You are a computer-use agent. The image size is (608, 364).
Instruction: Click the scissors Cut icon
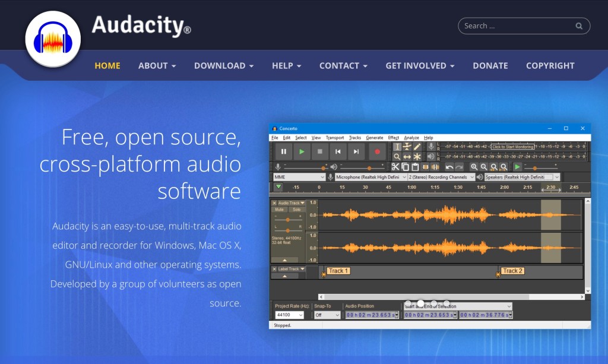pos(395,167)
